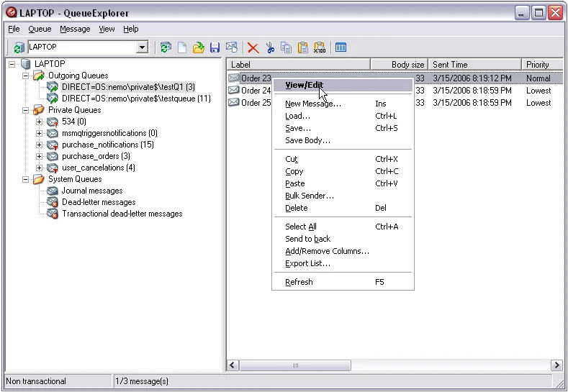This screenshot has height=392, width=568.
Task: Collapse the System Queues node
Action: (x=25, y=179)
